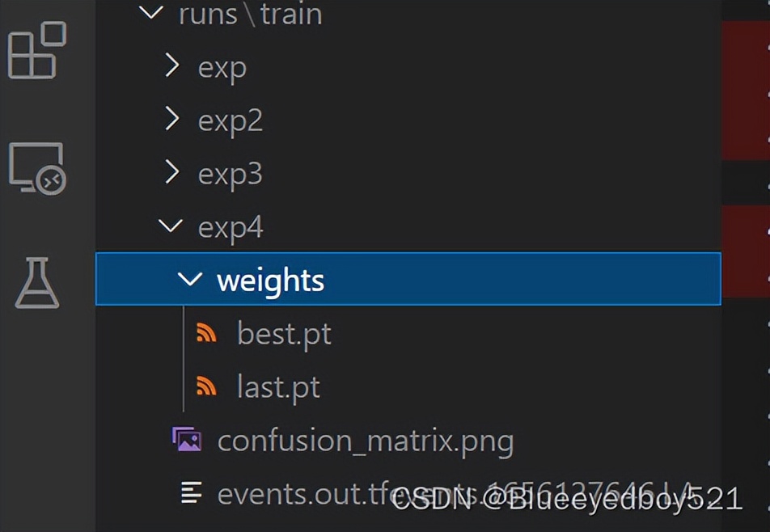Click the orange icon beside best.pt

207,332
